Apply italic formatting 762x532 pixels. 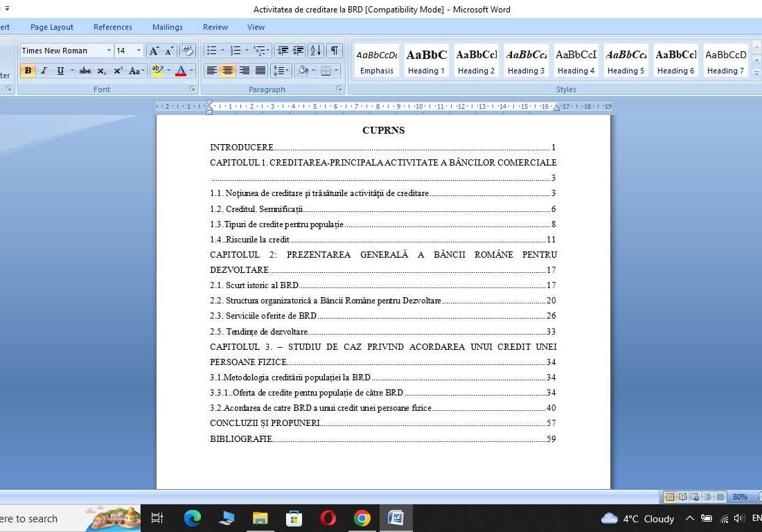tap(44, 70)
